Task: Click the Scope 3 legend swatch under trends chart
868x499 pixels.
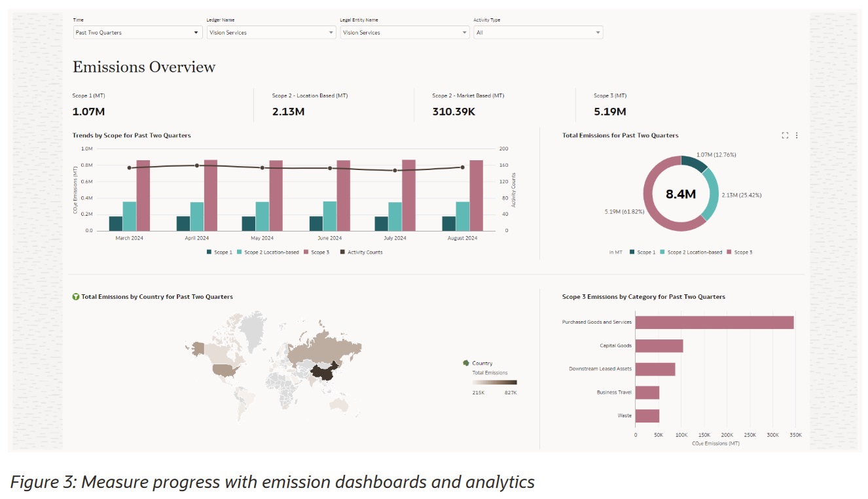Action: click(306, 252)
